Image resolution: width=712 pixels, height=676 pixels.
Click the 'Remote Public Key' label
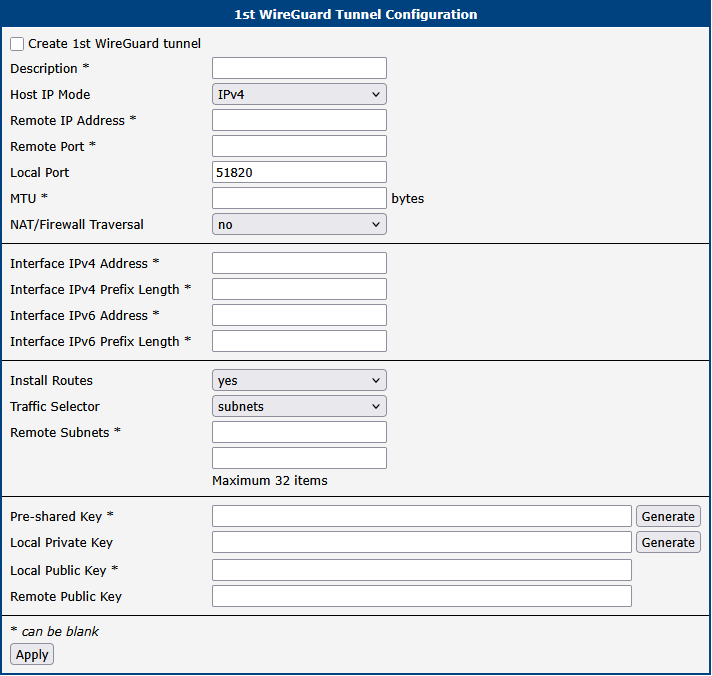[66, 597]
